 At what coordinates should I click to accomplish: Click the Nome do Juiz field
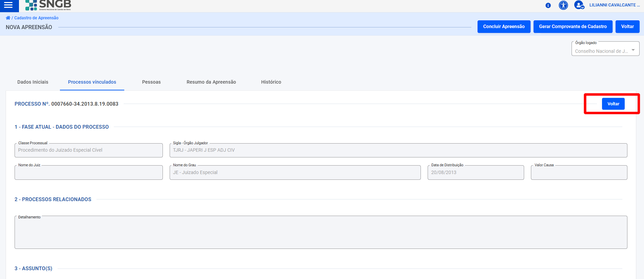click(89, 173)
